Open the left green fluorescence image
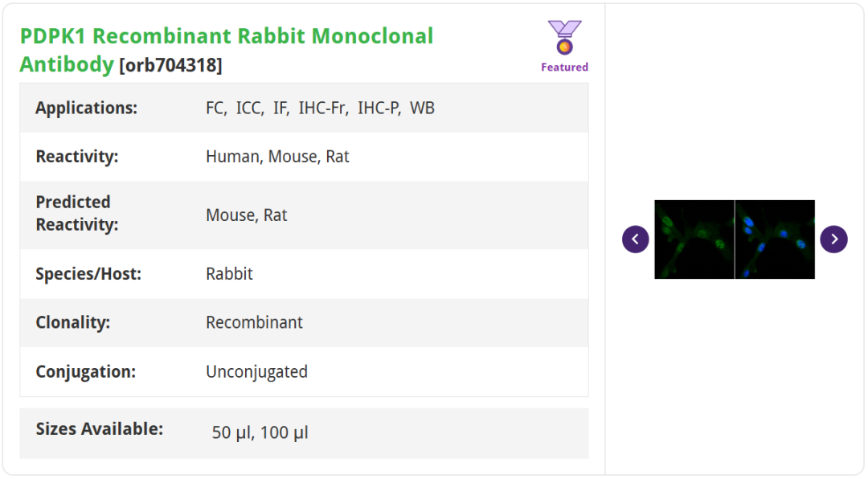The width and height of the screenshot is (868, 479). pos(694,239)
